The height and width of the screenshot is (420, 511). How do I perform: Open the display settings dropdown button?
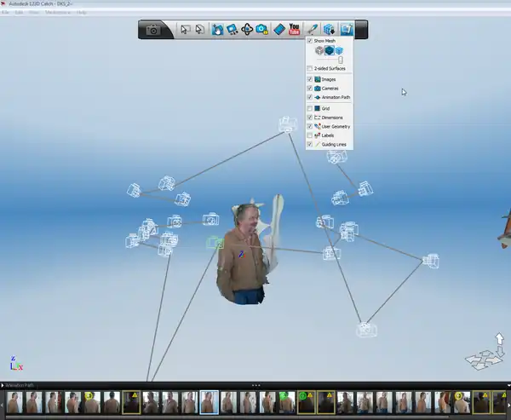(347, 30)
